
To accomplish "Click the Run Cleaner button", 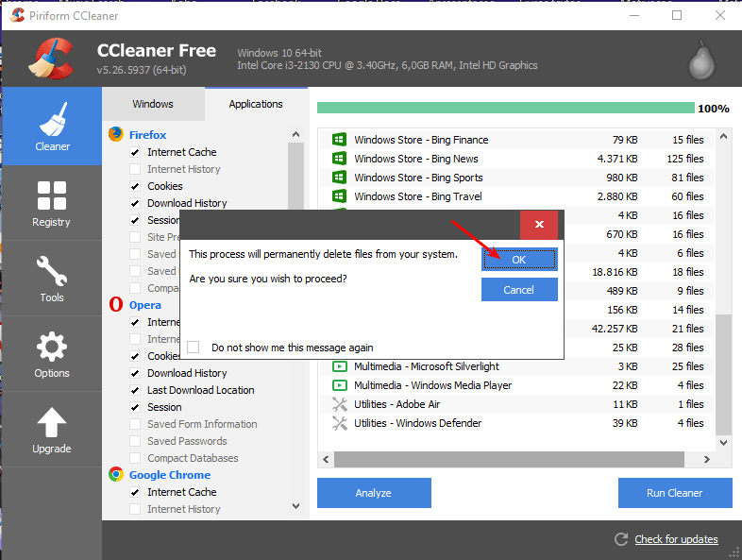I will [x=675, y=493].
